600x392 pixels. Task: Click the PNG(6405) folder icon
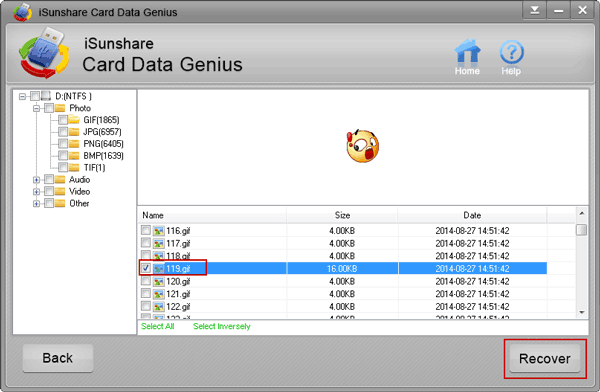tap(74, 144)
